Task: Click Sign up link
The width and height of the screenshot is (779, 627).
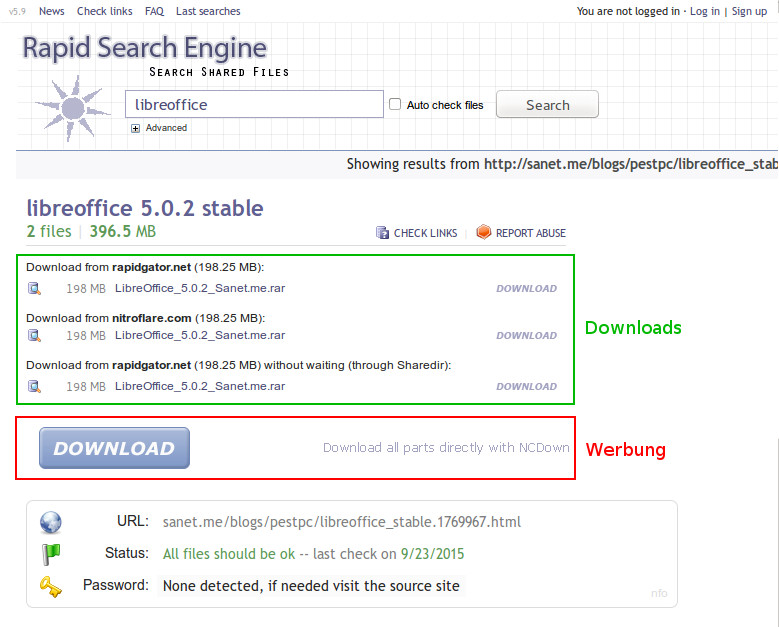Action: click(x=749, y=11)
